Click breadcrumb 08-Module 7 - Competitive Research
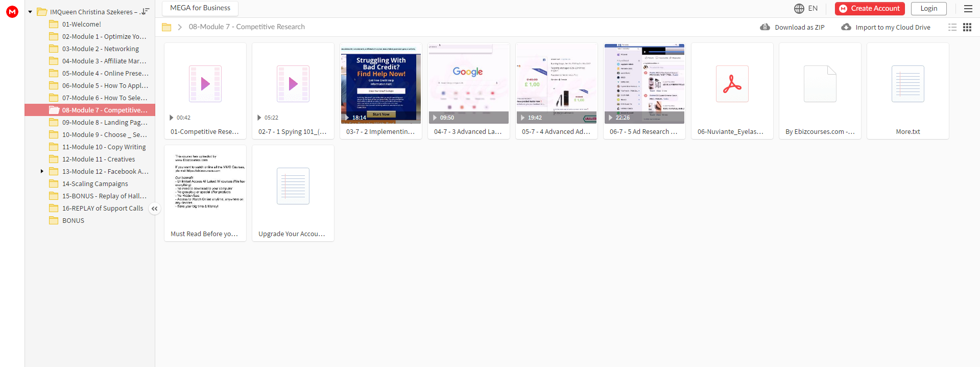980x367 pixels. [x=247, y=27]
